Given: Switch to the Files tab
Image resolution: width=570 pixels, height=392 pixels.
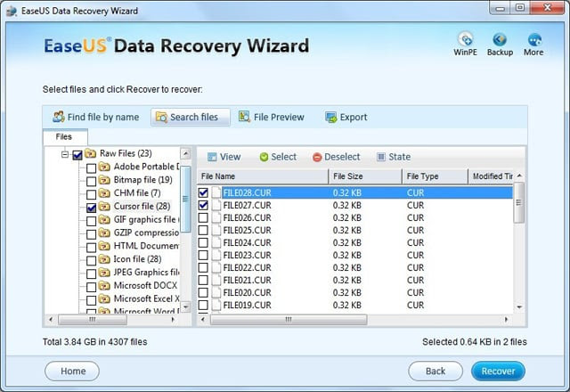Looking at the screenshot, I should coord(64,137).
